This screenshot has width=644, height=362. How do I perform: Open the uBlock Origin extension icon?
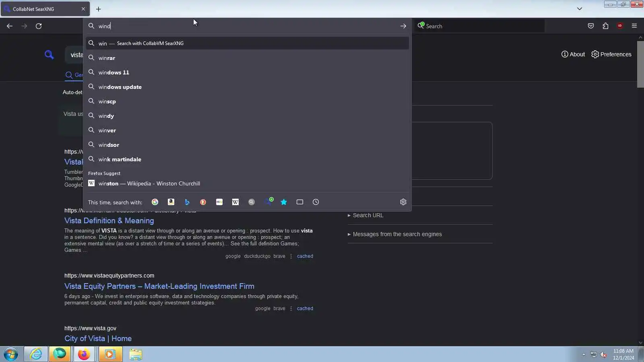click(620, 26)
